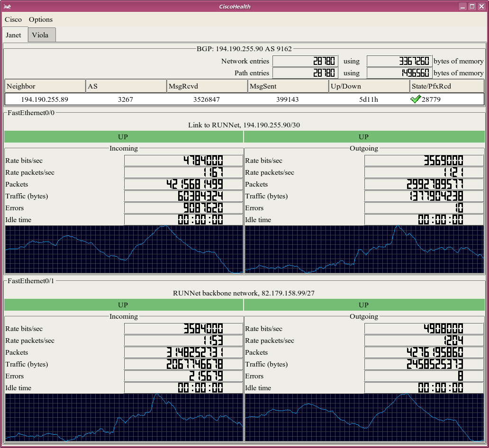Click the Network entries count field
489x448 pixels.
pyautogui.click(x=305, y=61)
